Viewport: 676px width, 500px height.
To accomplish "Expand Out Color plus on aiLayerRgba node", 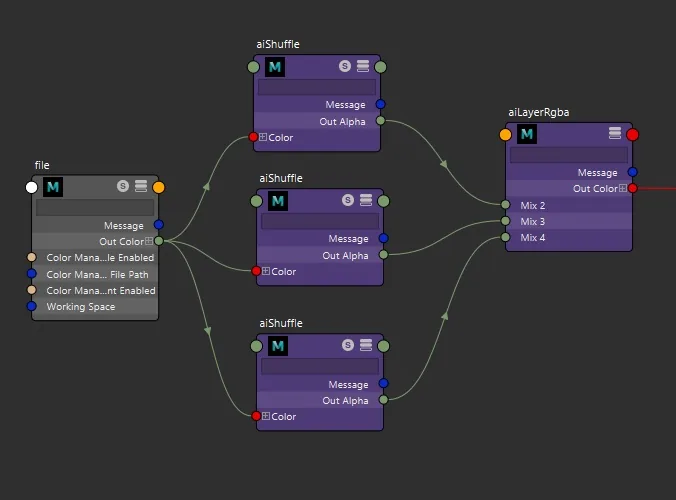I will [x=623, y=188].
